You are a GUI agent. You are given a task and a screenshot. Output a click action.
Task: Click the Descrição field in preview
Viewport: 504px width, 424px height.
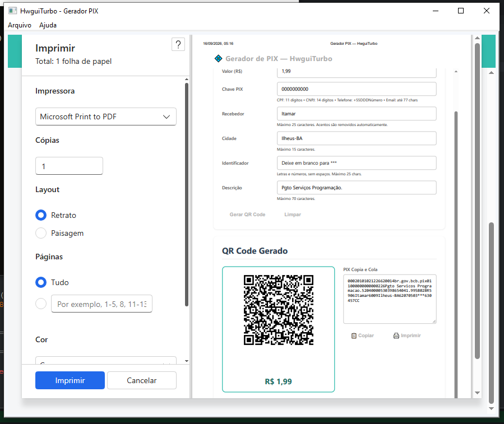click(357, 188)
